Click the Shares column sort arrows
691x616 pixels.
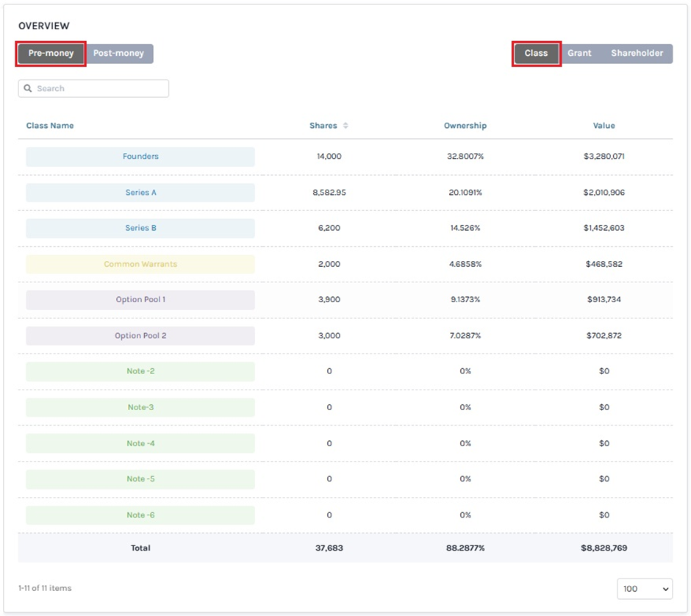pos(345,126)
